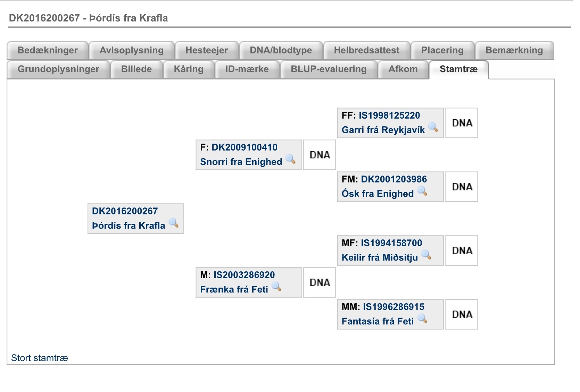Open DNA box for sire Snorri fra Enighed

[x=320, y=155]
